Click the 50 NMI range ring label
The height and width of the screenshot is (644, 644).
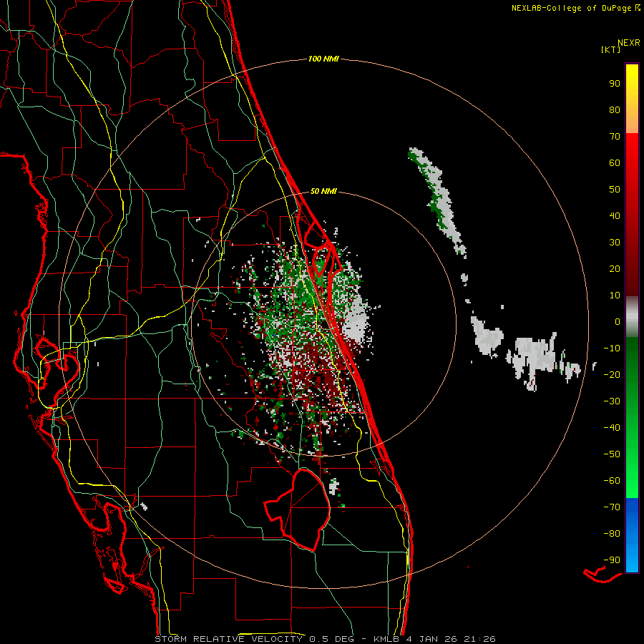click(323, 191)
